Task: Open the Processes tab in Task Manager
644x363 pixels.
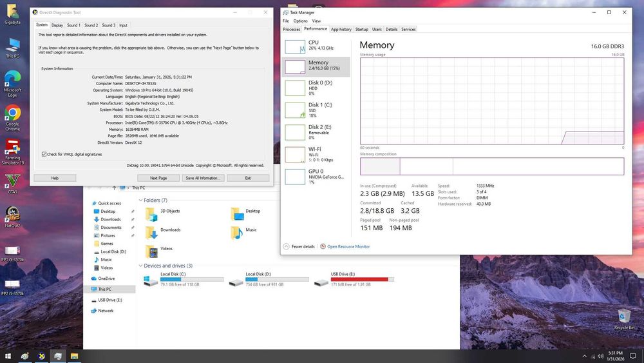Action: 292,30
